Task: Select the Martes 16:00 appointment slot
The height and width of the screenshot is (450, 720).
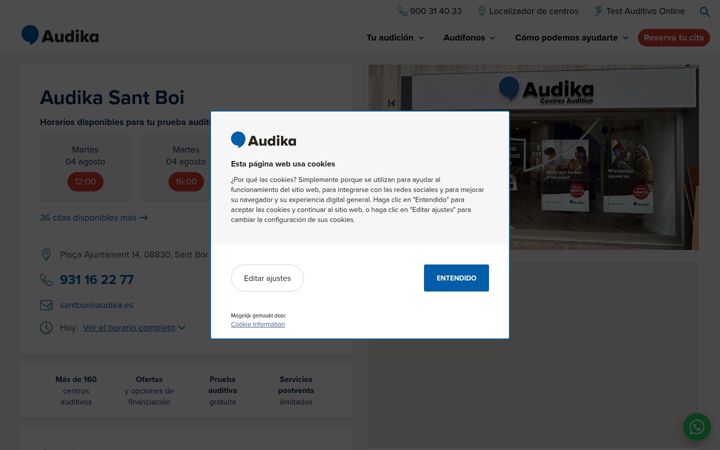Action: [186, 181]
